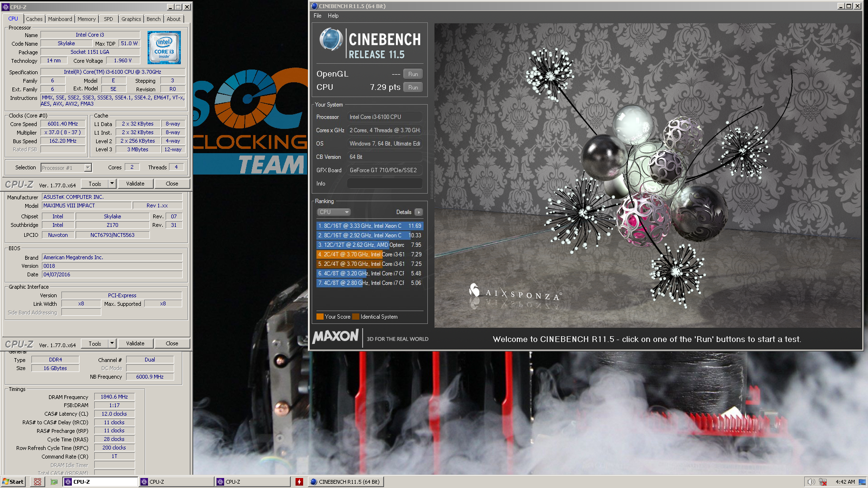Click Validate in top CPU-Z window
The width and height of the screenshot is (868, 488).
(135, 184)
